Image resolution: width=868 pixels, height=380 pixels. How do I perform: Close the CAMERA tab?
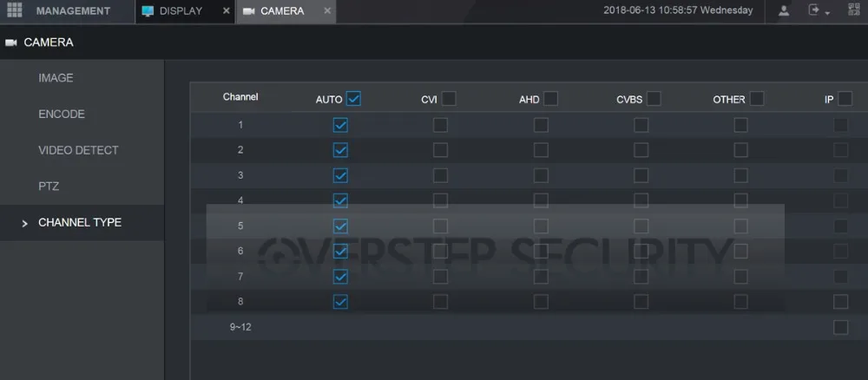tap(327, 11)
